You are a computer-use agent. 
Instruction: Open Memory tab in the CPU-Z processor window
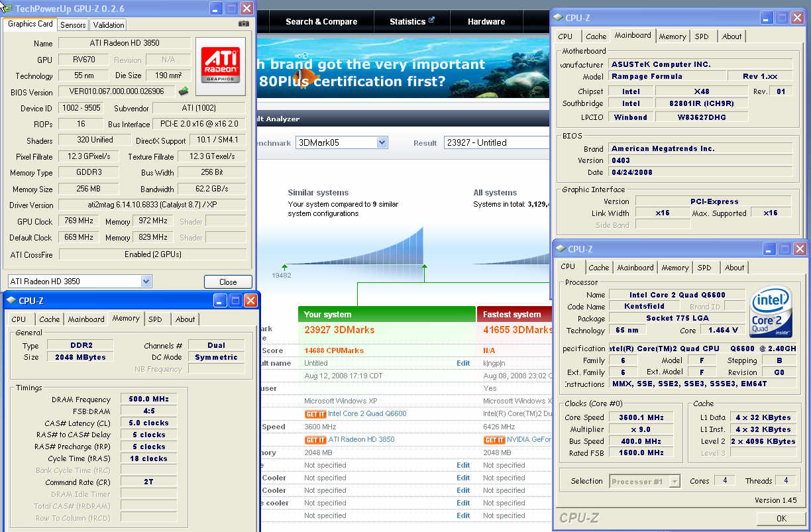click(x=675, y=268)
